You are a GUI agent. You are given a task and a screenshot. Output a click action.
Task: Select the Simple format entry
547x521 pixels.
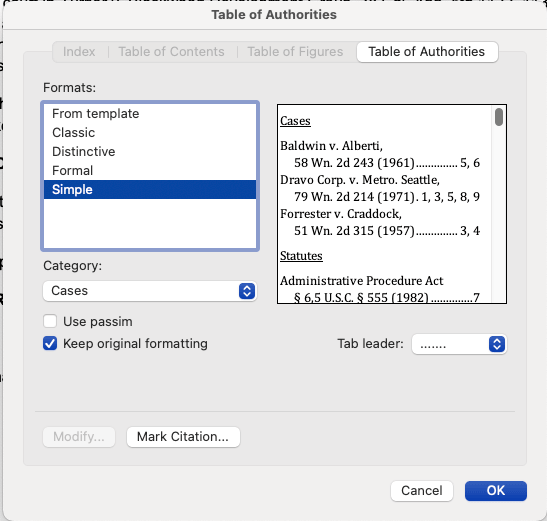(150, 189)
